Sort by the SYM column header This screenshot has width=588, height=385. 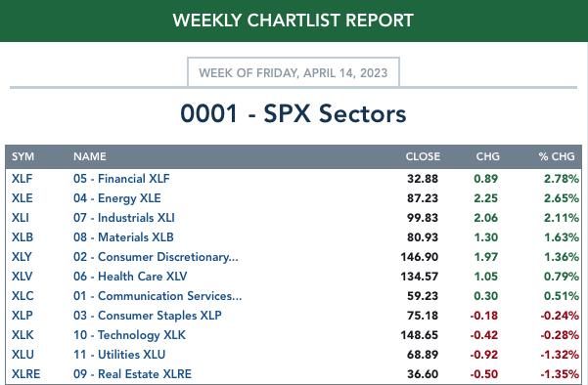coord(23,156)
